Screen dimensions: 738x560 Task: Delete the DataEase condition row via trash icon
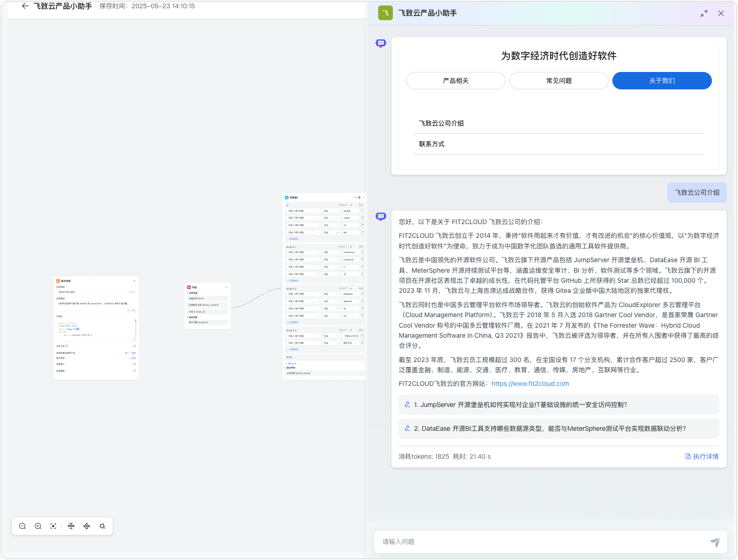pos(363,294)
